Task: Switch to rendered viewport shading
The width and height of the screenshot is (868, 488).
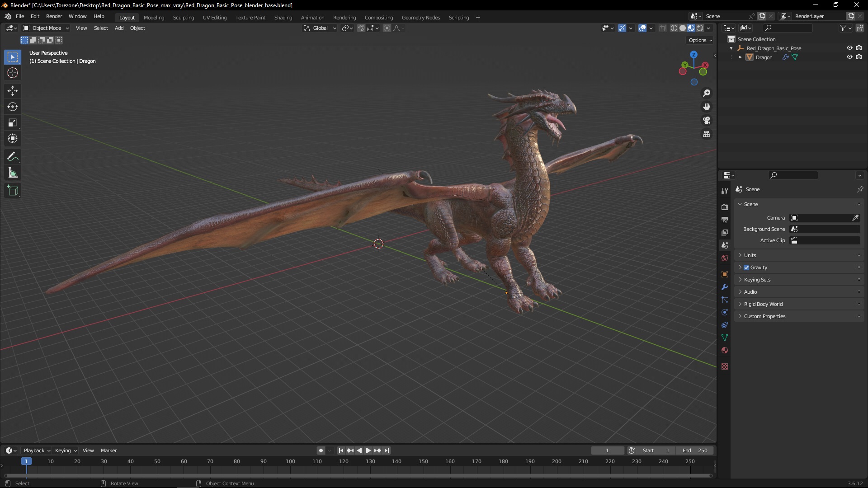Action: [700, 28]
